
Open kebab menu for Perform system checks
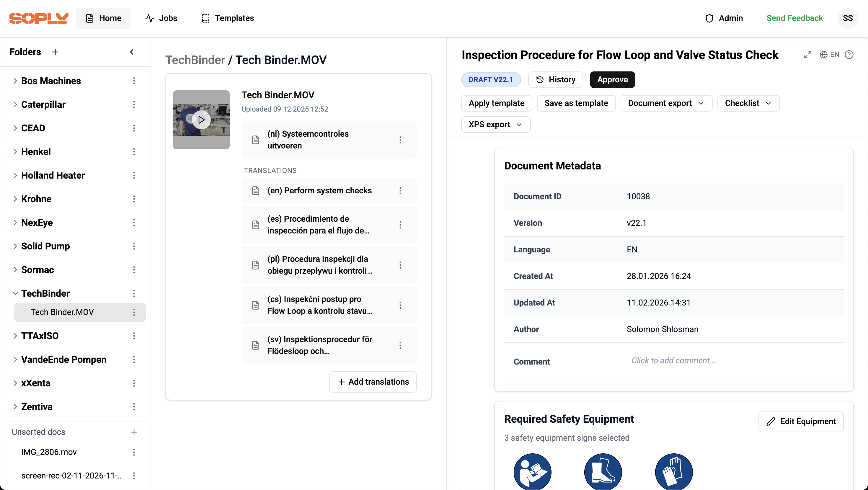(400, 191)
